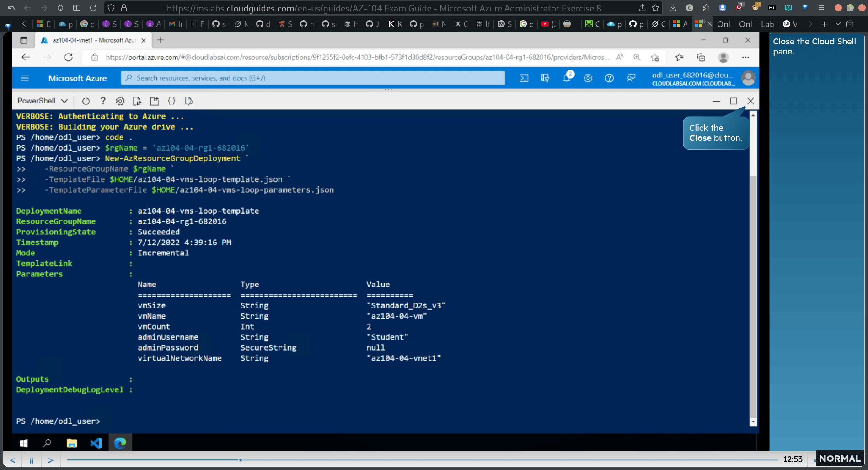Bookmark page with outer browser star
Screen dimensions: 868x470
point(655,8)
